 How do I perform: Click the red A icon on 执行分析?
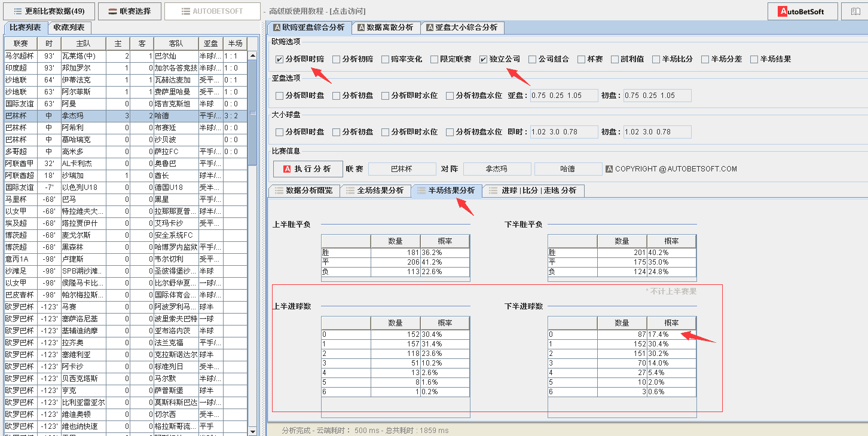(x=287, y=169)
